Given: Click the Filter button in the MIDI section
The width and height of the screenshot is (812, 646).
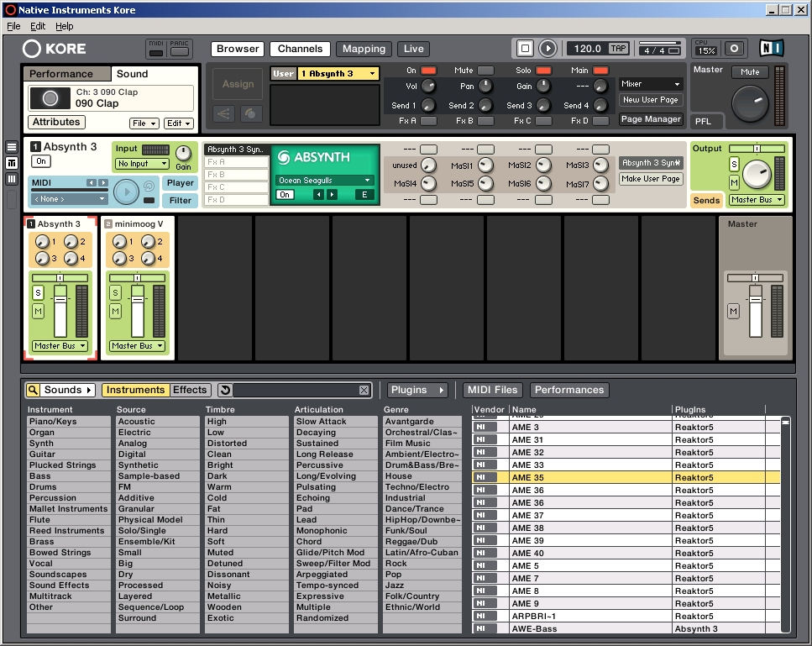Looking at the screenshot, I should coord(181,201).
